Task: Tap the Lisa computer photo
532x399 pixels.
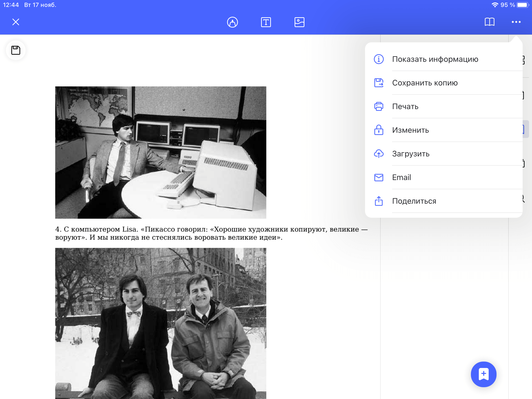Action: [161, 152]
